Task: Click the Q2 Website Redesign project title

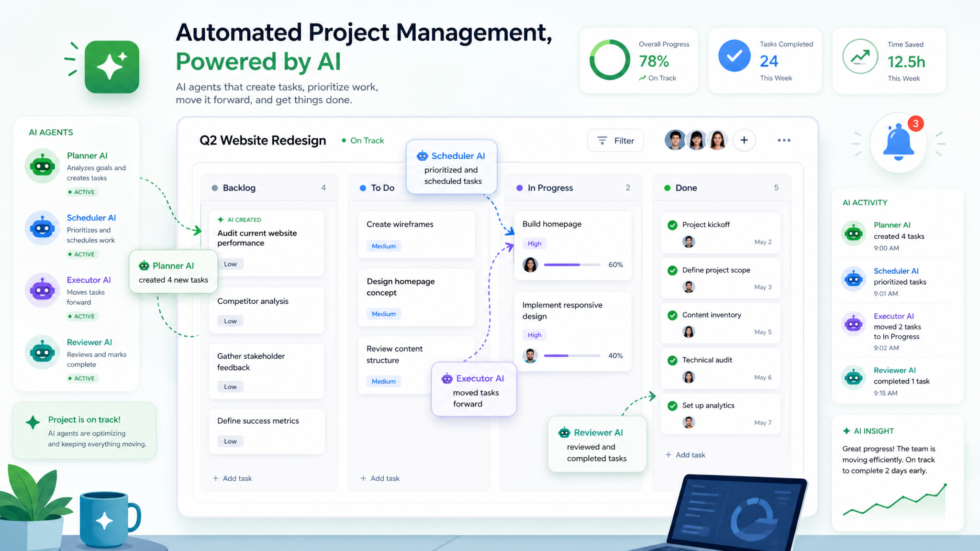Action: pyautogui.click(x=263, y=140)
